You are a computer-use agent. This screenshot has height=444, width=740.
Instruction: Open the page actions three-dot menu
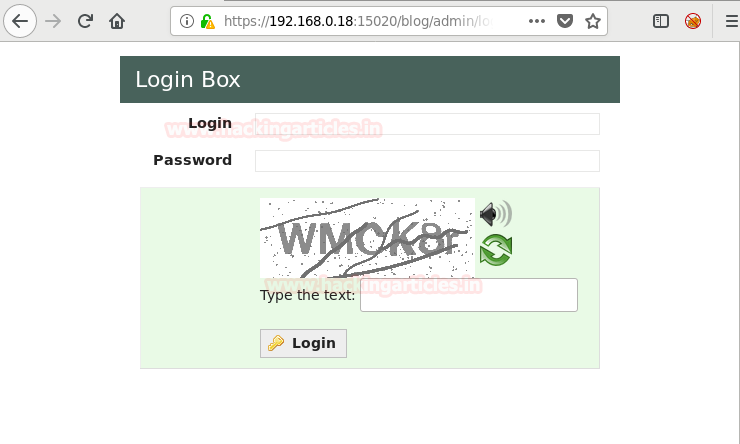(537, 21)
